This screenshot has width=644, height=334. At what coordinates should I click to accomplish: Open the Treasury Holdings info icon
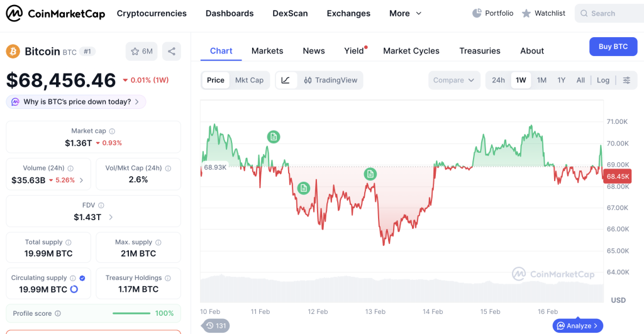pos(167,278)
